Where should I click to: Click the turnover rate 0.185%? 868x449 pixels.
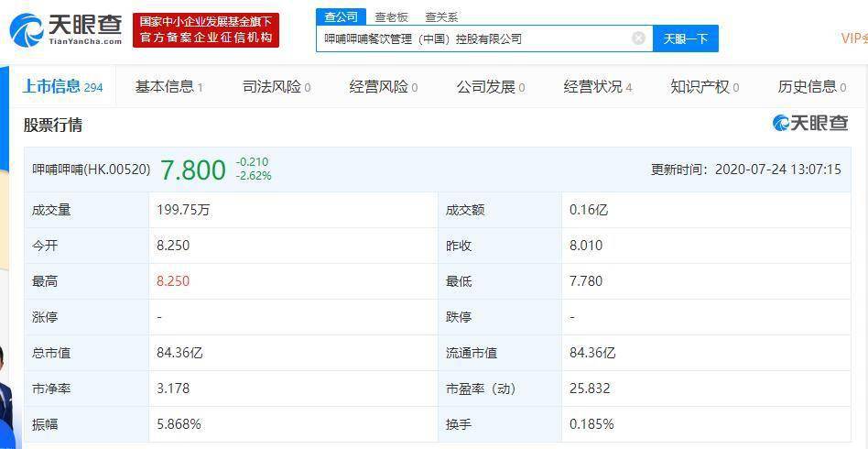tap(591, 424)
